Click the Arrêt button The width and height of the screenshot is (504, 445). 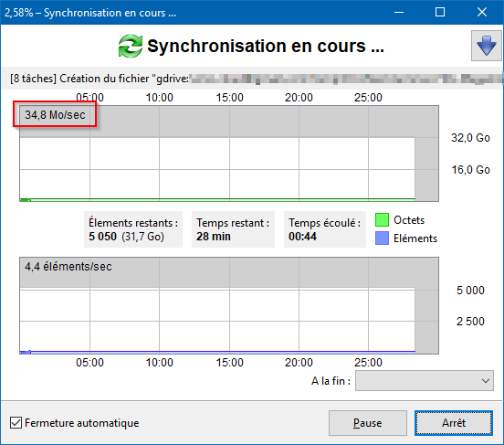(x=453, y=423)
